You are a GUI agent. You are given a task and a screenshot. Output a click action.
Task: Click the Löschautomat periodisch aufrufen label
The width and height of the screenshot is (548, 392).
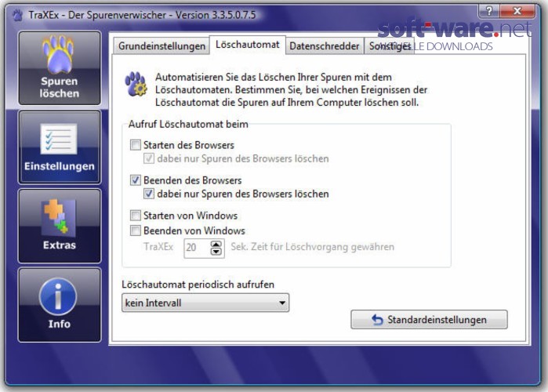click(198, 285)
